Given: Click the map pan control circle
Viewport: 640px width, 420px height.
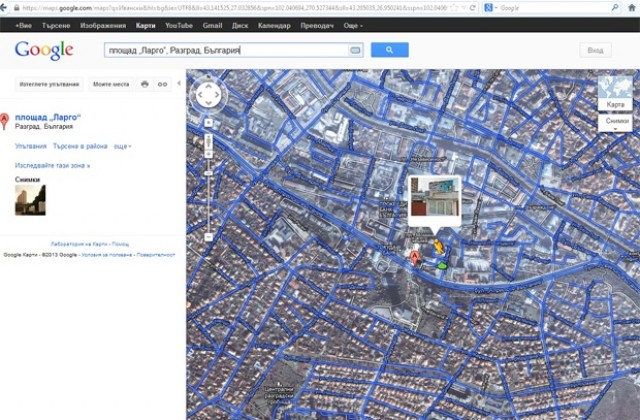Looking at the screenshot, I should coord(209,95).
